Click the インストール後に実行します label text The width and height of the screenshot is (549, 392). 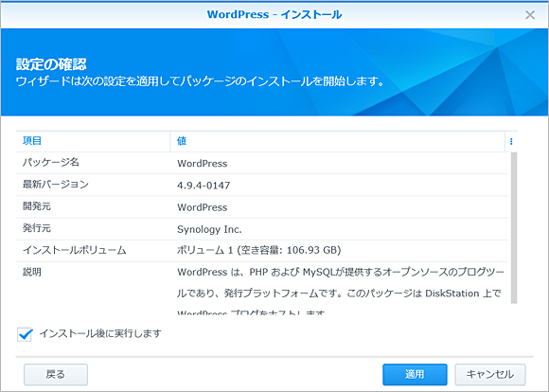pos(100,333)
